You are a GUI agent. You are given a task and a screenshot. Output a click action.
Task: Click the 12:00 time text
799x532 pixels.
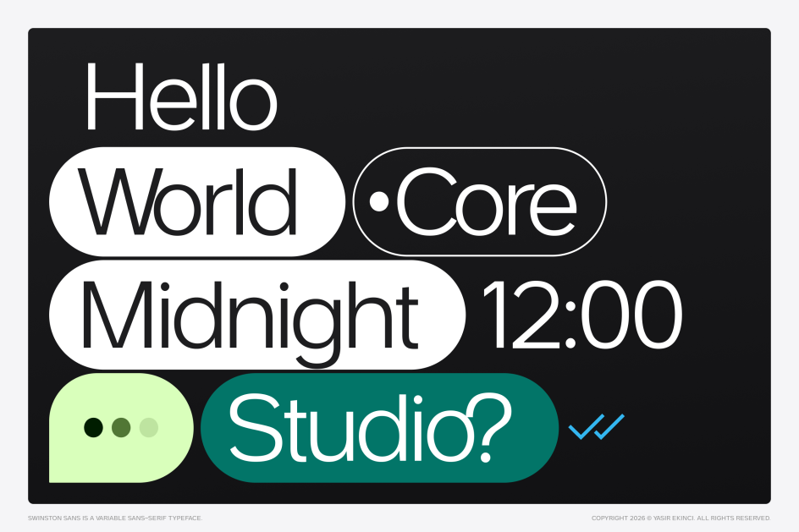tap(582, 315)
